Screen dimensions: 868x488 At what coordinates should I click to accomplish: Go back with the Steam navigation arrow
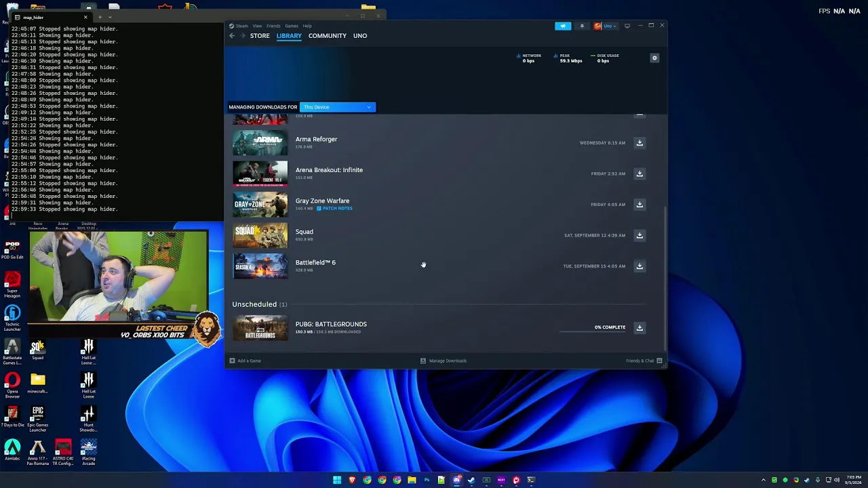click(x=232, y=36)
